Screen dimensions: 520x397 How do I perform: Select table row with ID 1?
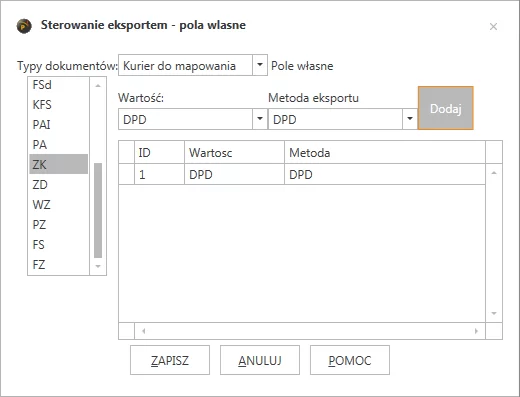click(x=302, y=174)
